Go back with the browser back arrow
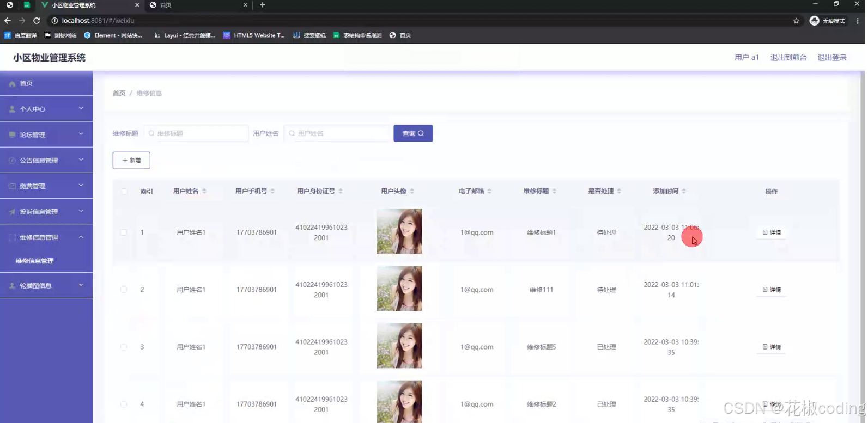Screen dimensions: 868x423 (8, 21)
